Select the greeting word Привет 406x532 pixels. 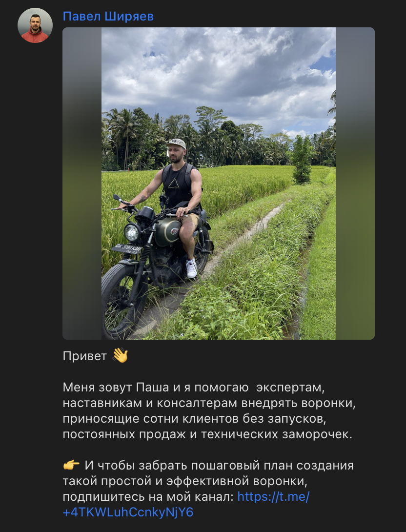click(85, 356)
